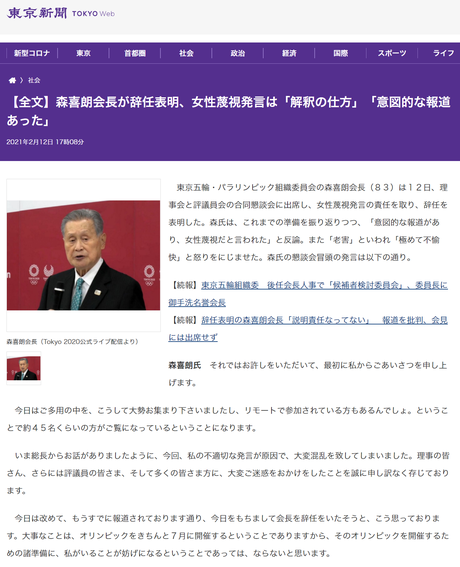The image size is (460, 567).
Task: Go to the 首都圏 section
Action: pyautogui.click(x=135, y=53)
